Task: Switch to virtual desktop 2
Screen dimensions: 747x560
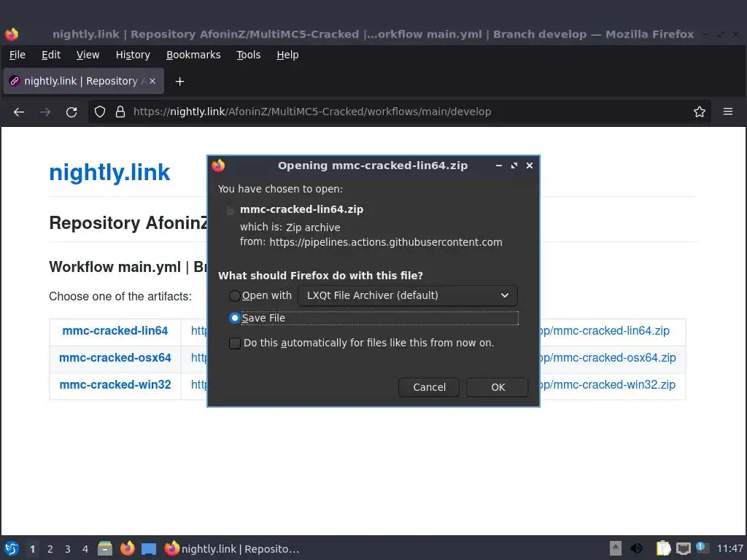Action: click(x=50, y=549)
